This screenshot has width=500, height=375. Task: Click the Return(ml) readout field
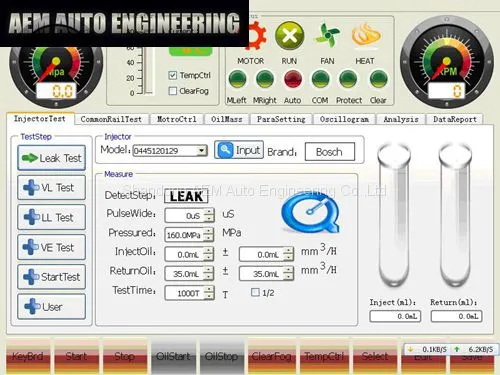(456, 316)
